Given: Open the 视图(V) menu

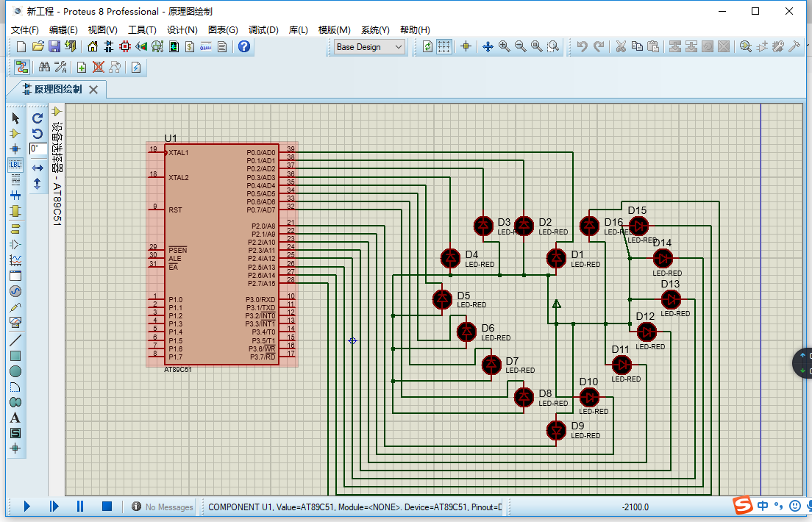Looking at the screenshot, I should (x=102, y=30).
